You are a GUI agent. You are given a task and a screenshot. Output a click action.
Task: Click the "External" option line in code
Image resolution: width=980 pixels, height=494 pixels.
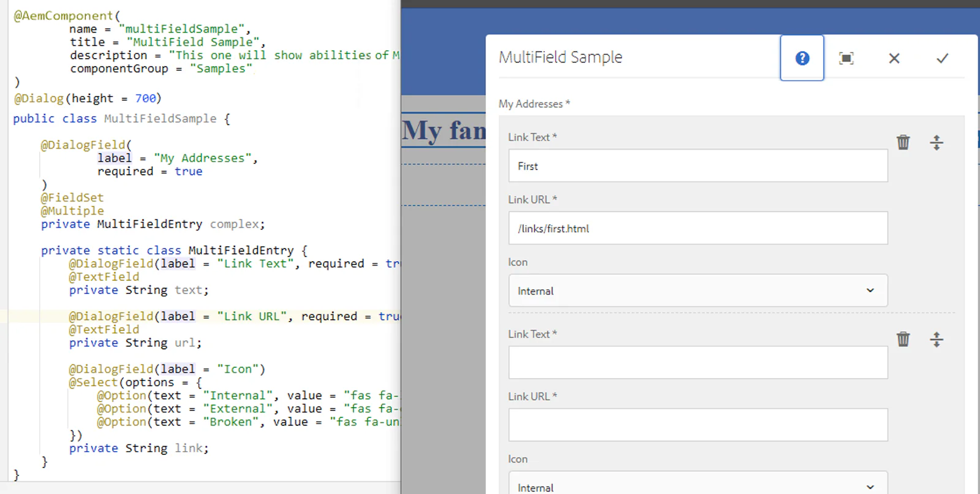(248, 409)
